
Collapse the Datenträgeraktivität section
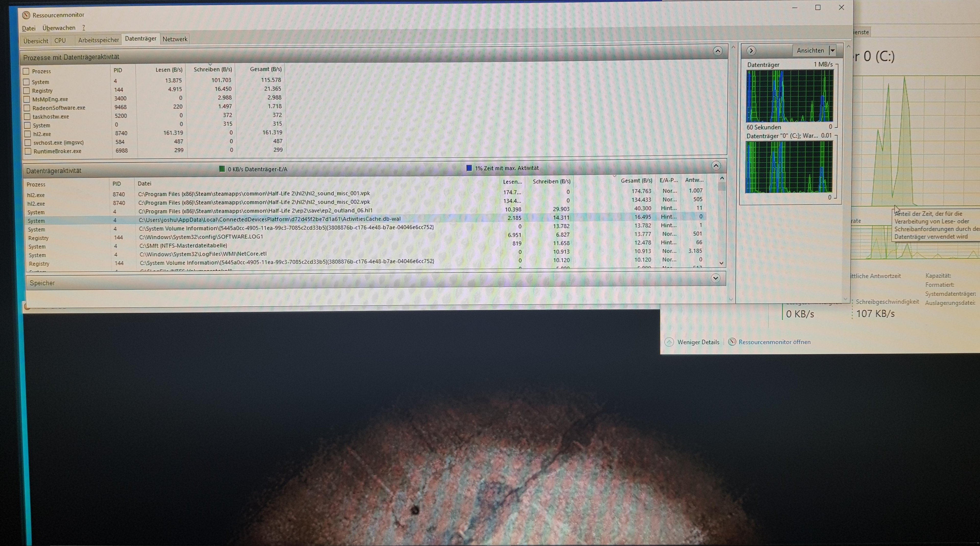pos(716,166)
